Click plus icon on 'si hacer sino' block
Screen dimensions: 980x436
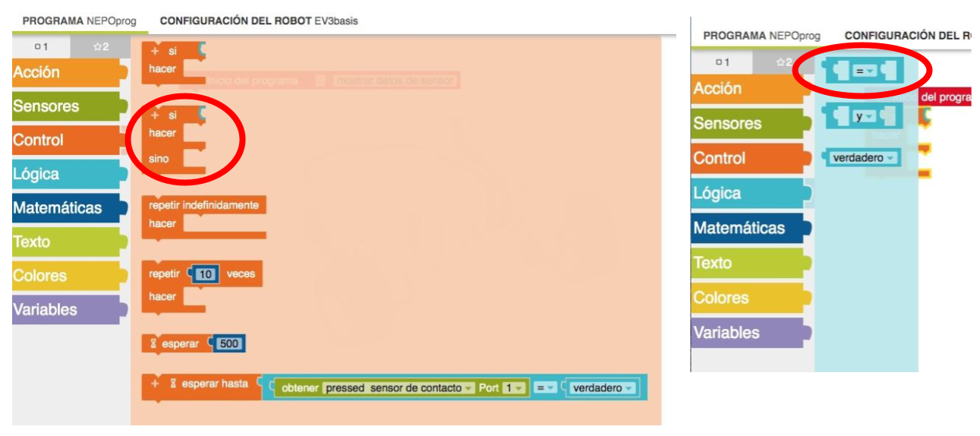tap(155, 115)
